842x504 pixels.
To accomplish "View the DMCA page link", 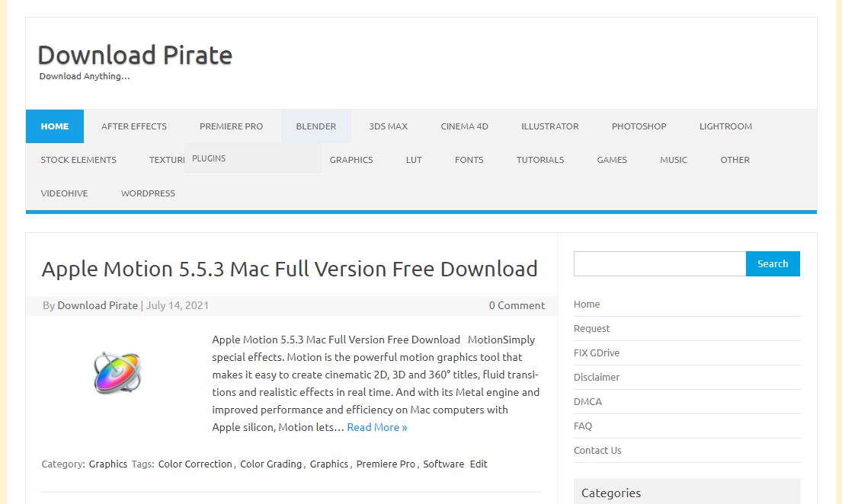I will pyautogui.click(x=587, y=402).
